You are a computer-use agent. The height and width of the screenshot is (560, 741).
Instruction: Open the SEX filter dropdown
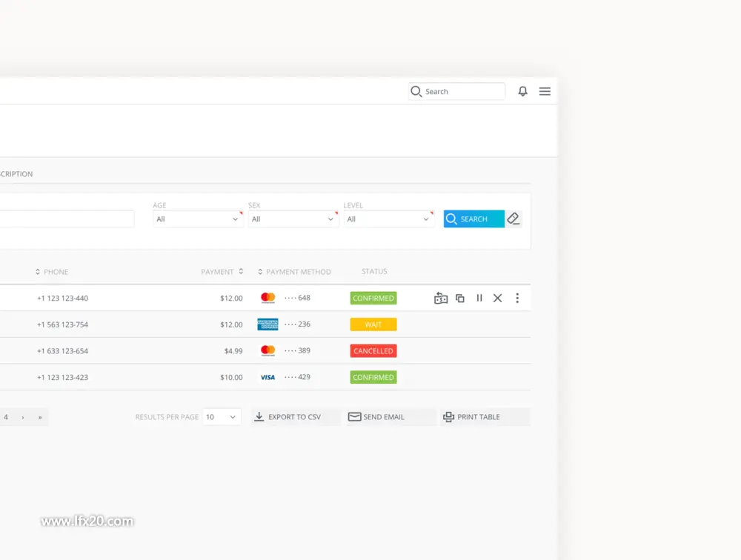point(293,219)
